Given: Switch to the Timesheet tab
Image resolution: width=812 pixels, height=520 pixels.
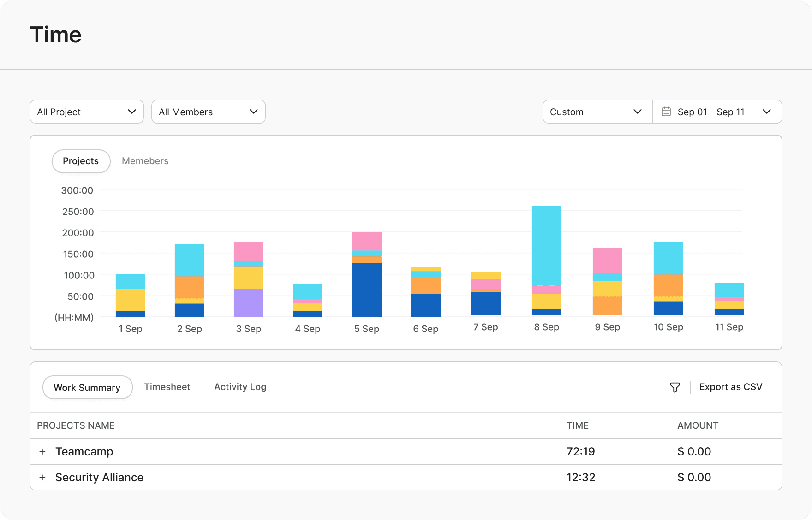Looking at the screenshot, I should point(167,387).
